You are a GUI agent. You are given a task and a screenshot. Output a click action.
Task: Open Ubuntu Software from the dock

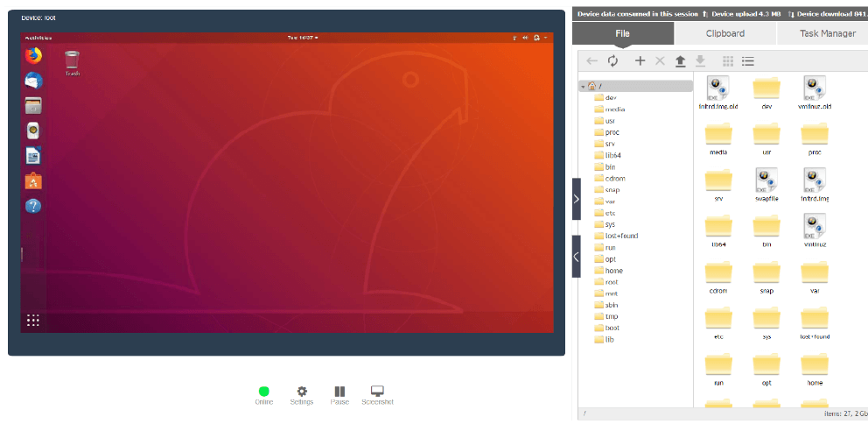click(x=33, y=180)
